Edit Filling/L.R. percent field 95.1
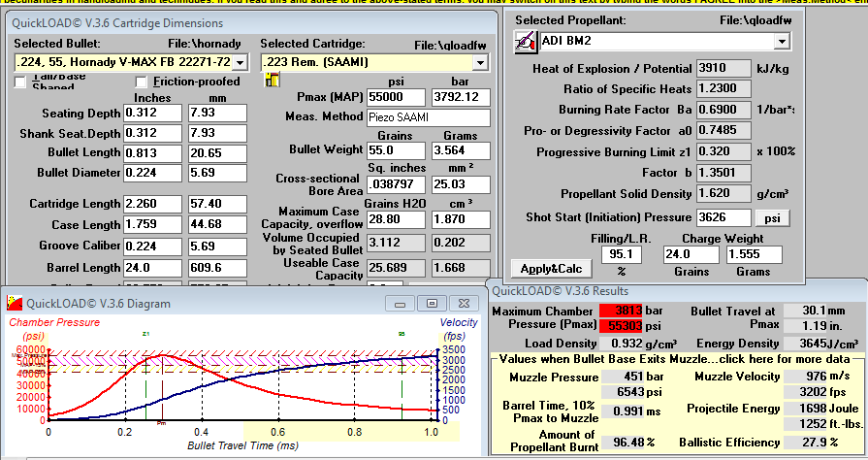 pos(621,254)
